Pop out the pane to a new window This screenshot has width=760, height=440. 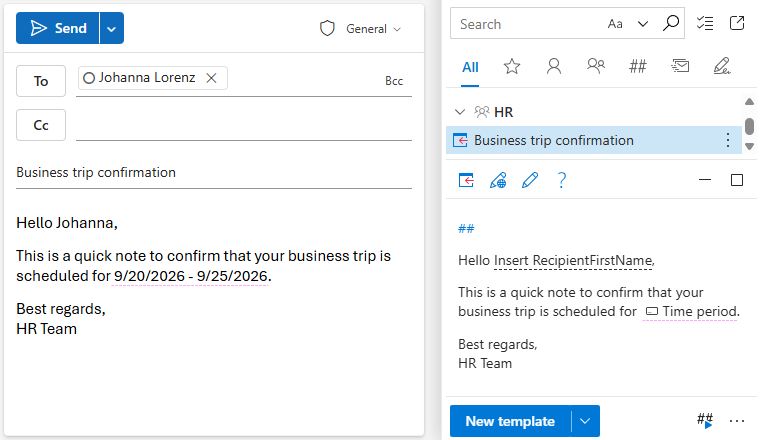(x=737, y=23)
